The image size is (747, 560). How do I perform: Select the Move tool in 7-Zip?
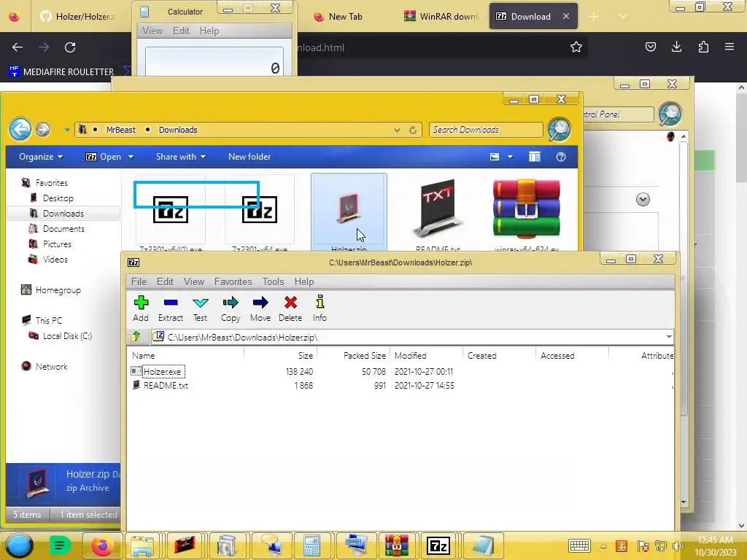click(x=260, y=308)
